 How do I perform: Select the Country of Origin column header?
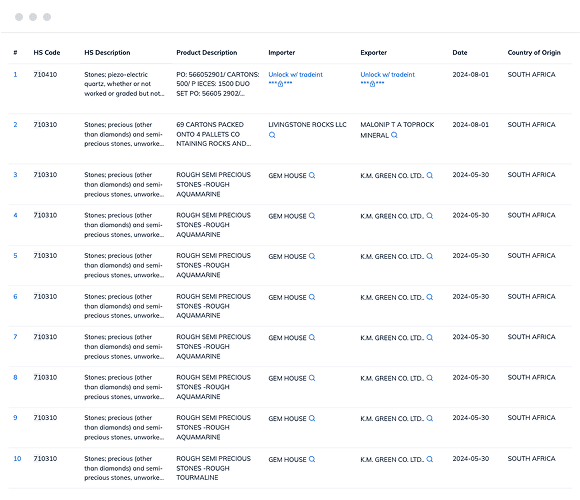coord(534,53)
